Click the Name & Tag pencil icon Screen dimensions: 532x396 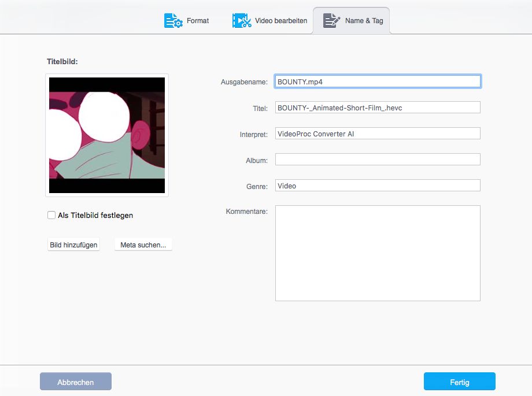(331, 21)
